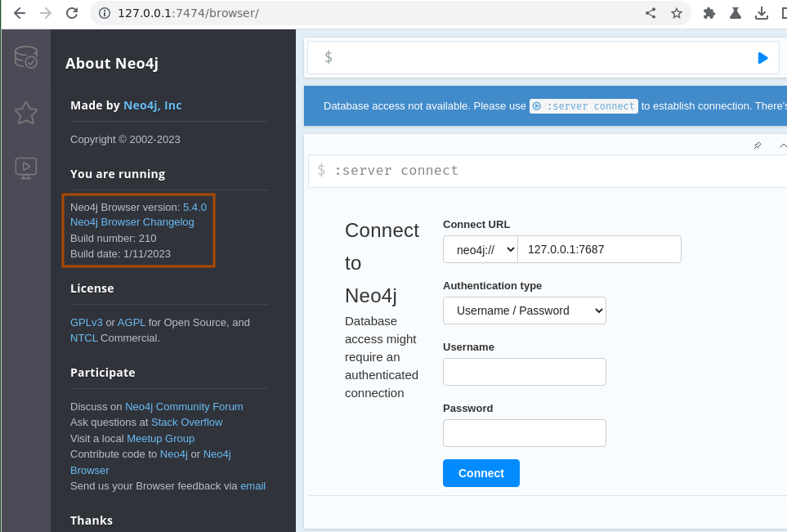Pin the server connect frame

[758, 145]
